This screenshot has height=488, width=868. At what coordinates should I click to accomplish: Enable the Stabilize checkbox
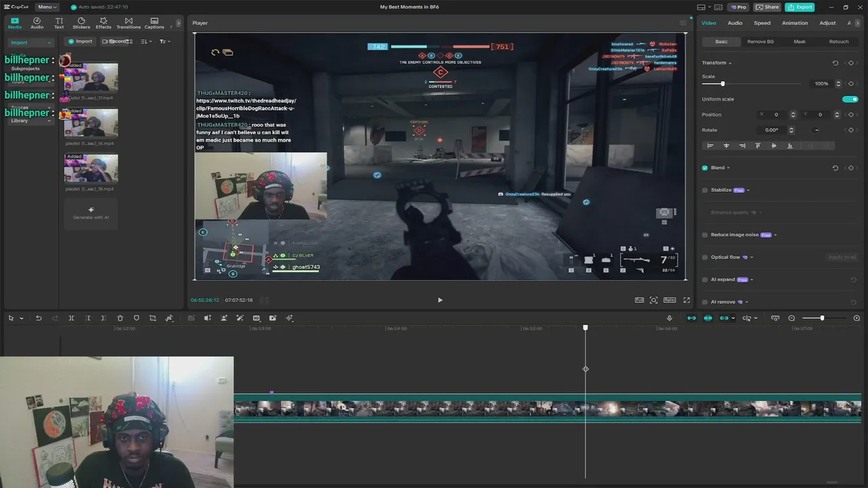pyautogui.click(x=705, y=190)
